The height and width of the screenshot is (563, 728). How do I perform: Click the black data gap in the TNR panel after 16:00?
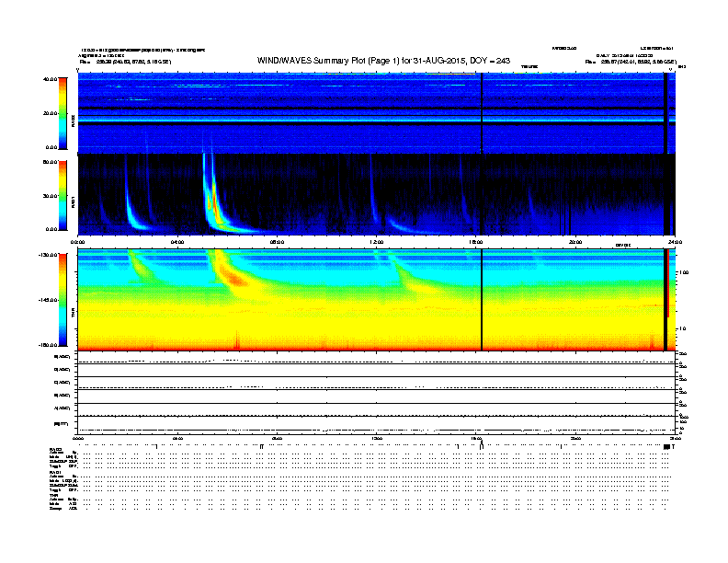(482, 300)
